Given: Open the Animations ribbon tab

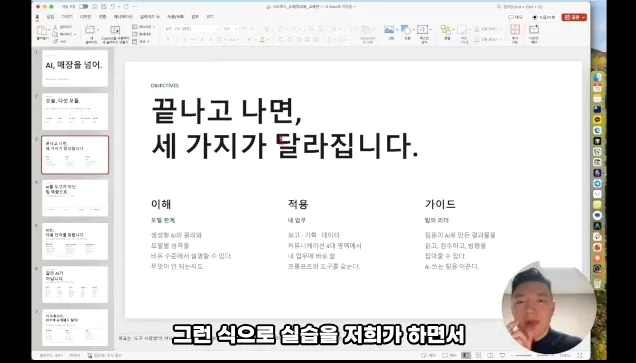Looking at the screenshot, I should point(123,17).
